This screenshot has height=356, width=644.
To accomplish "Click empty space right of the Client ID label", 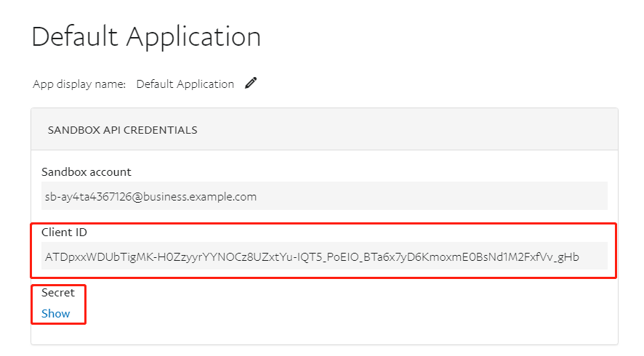I will 327,232.
